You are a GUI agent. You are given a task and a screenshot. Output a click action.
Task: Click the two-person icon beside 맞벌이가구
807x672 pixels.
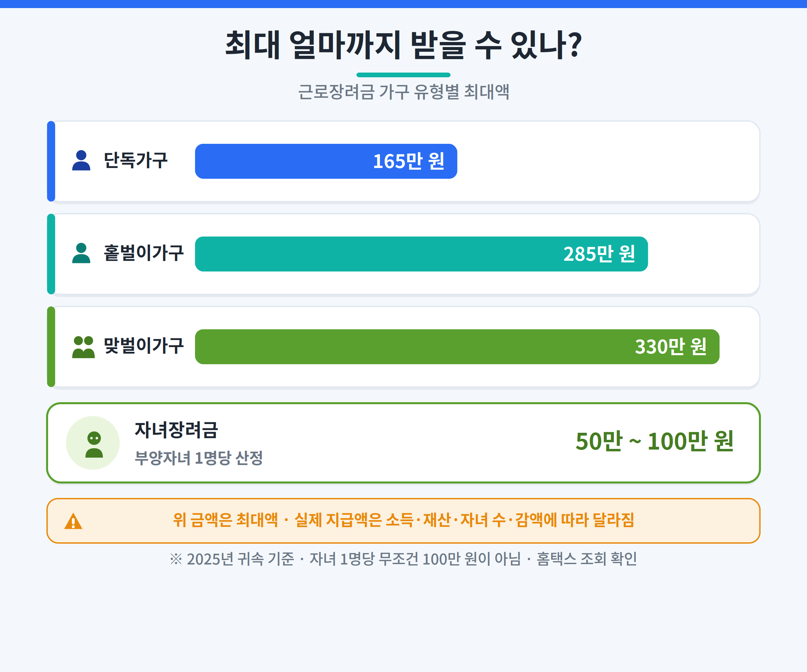(83, 347)
